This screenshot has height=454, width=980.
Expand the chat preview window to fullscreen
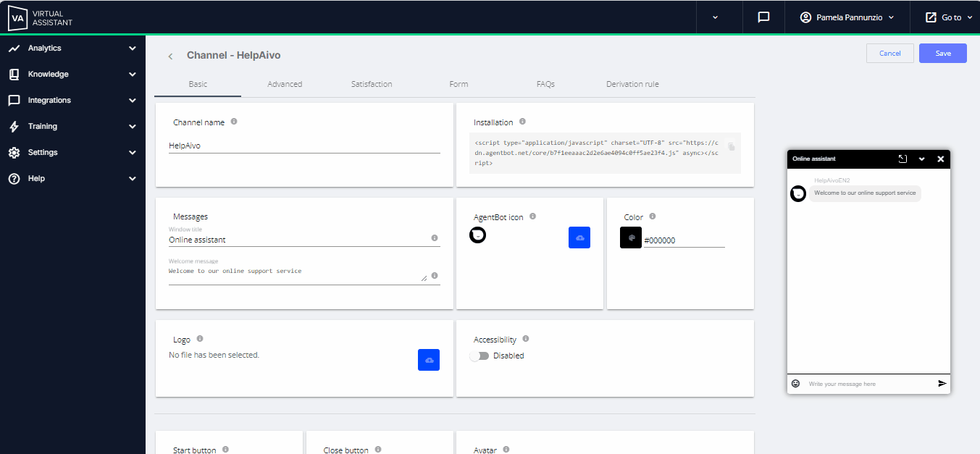click(902, 159)
